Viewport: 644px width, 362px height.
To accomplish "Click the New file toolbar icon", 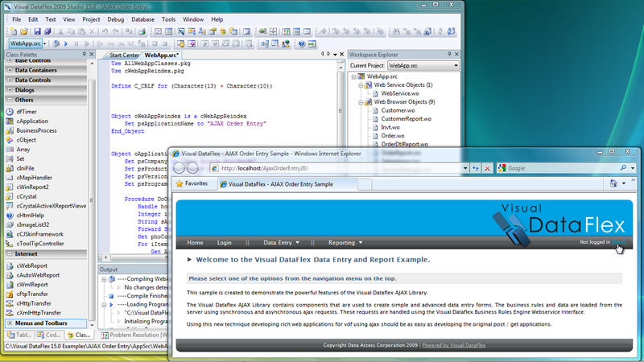I will (x=14, y=31).
